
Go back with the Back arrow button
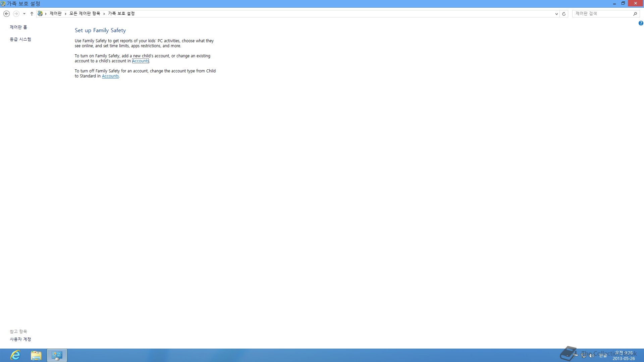tap(6, 14)
